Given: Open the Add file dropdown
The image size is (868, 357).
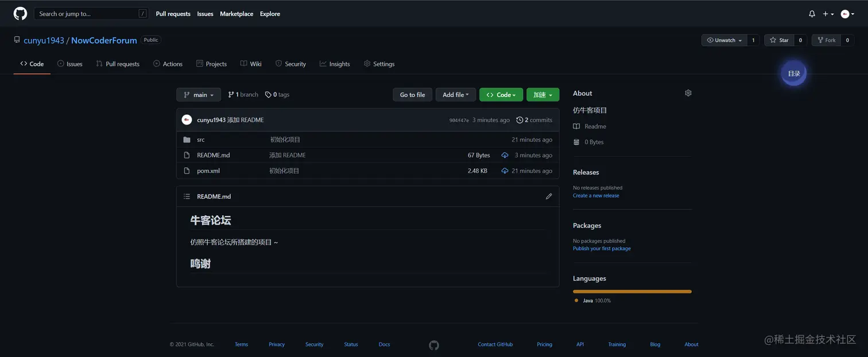Looking at the screenshot, I should coord(456,95).
